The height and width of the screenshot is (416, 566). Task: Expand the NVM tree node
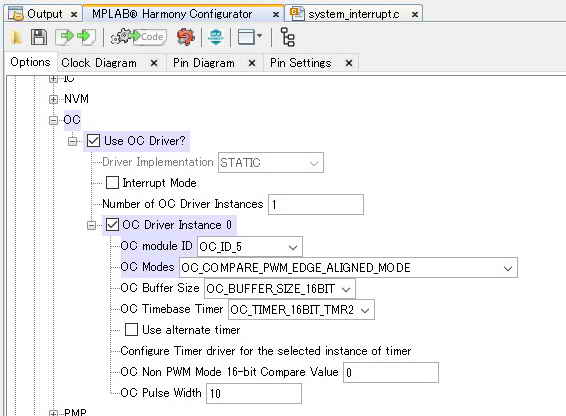pyautogui.click(x=53, y=99)
